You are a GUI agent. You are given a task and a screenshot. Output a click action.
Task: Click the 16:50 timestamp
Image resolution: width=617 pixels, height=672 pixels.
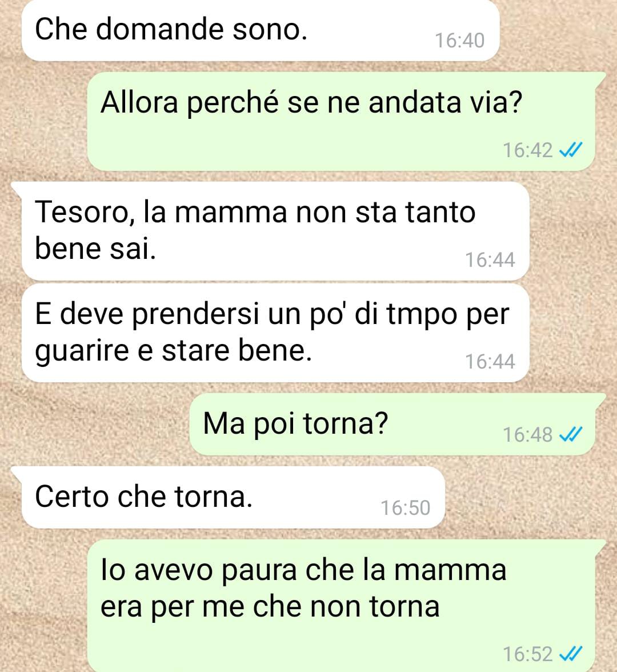(x=406, y=508)
